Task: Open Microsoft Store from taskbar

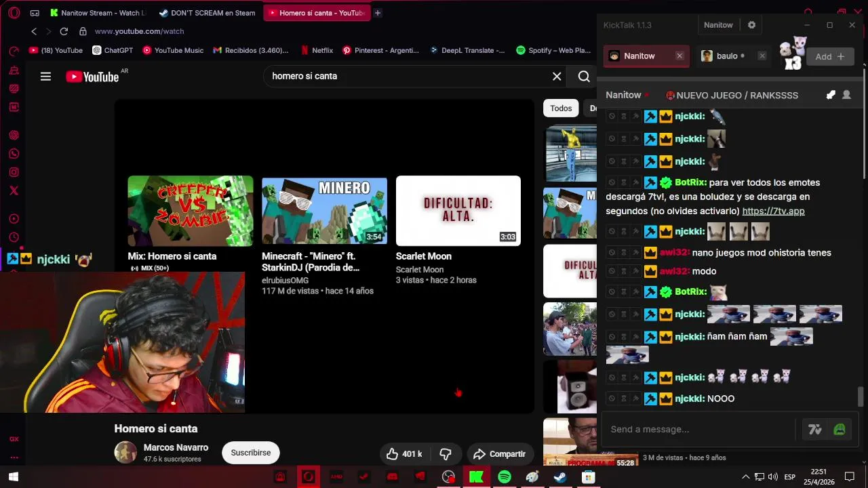Action: pyautogui.click(x=588, y=477)
